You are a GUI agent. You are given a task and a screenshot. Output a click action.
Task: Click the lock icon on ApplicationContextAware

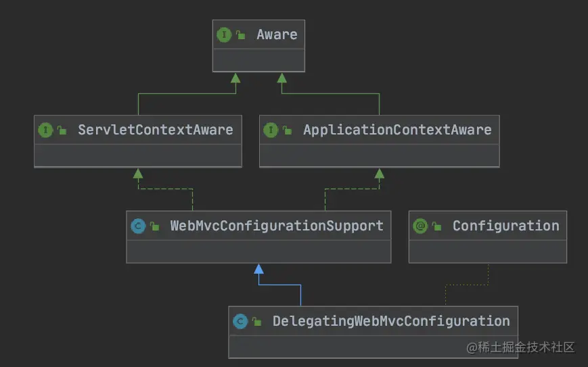click(288, 130)
